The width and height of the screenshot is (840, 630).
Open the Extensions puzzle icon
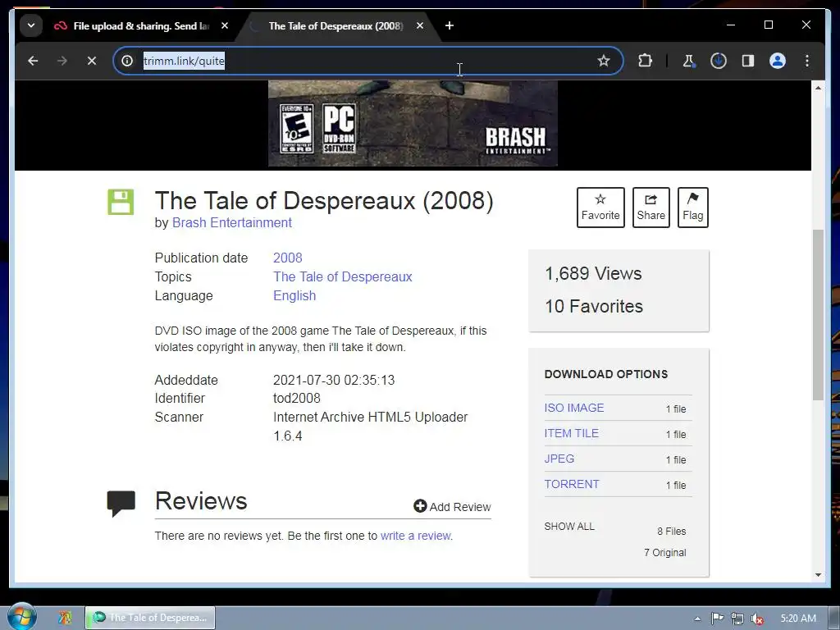pyautogui.click(x=645, y=61)
